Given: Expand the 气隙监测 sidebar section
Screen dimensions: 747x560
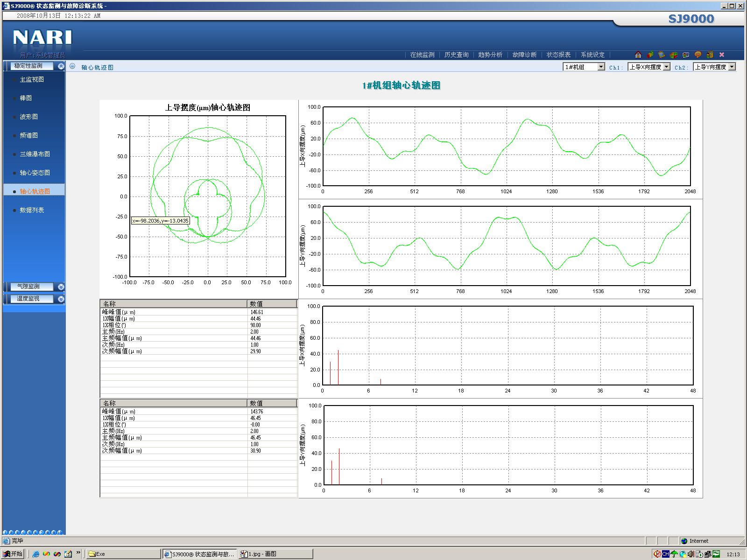Looking at the screenshot, I should 61,287.
